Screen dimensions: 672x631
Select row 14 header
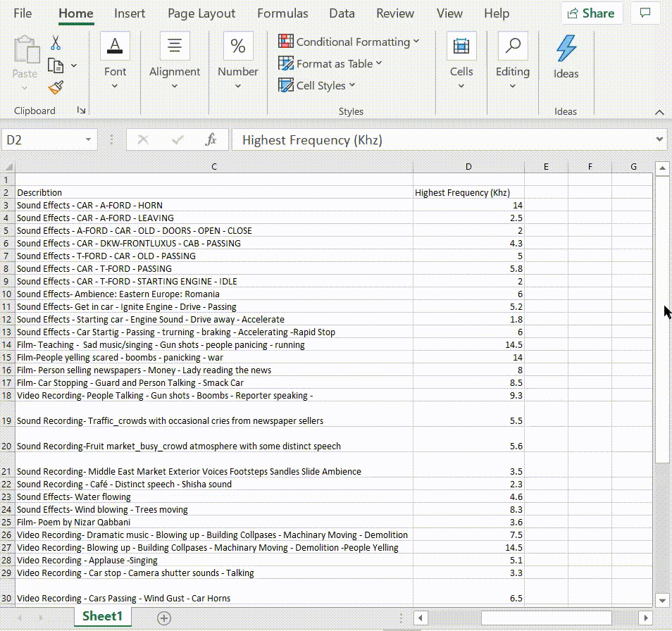pos(7,345)
